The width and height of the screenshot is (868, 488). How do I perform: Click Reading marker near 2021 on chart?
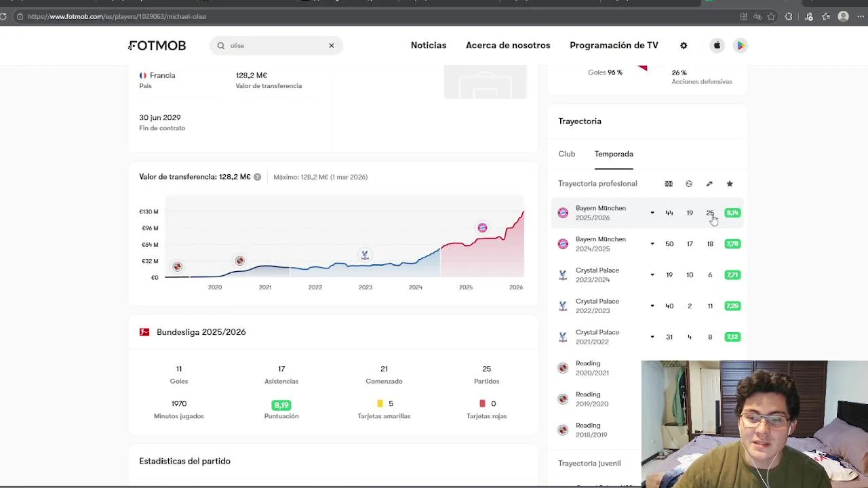pos(239,260)
